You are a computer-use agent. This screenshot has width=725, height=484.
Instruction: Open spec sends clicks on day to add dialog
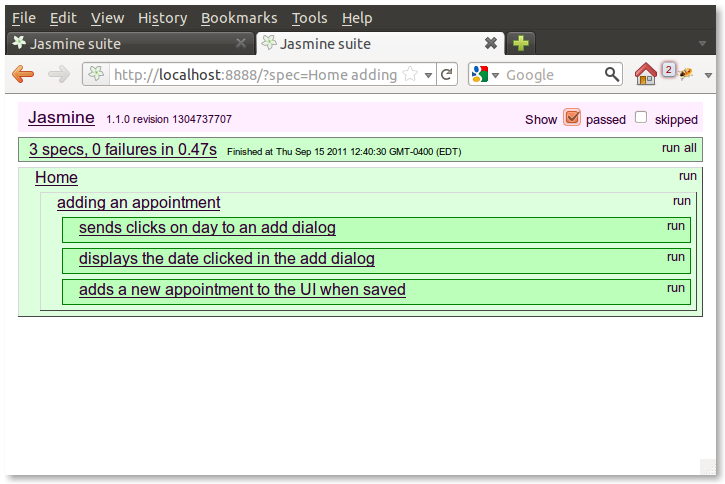tap(207, 227)
